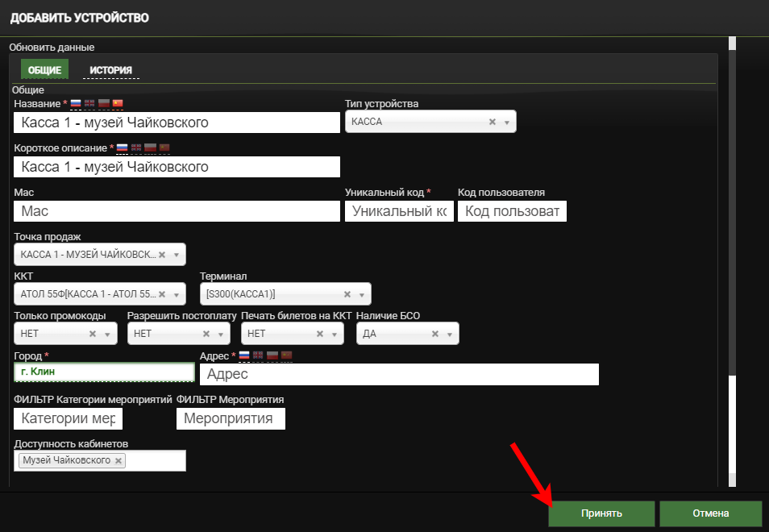
Task: Clear the Тип устройства КАССА selection
Action: [493, 122]
